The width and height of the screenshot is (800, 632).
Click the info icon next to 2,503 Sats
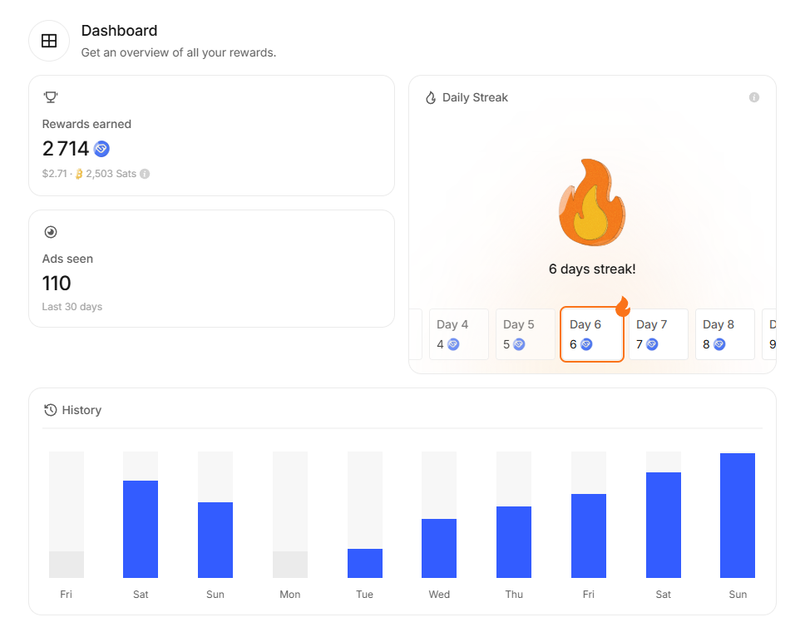point(145,174)
